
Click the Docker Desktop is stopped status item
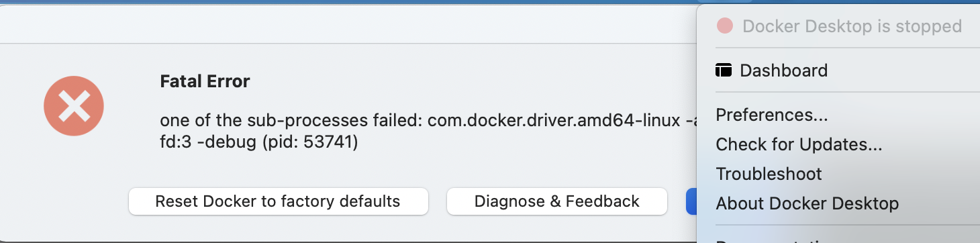pyautogui.click(x=839, y=26)
